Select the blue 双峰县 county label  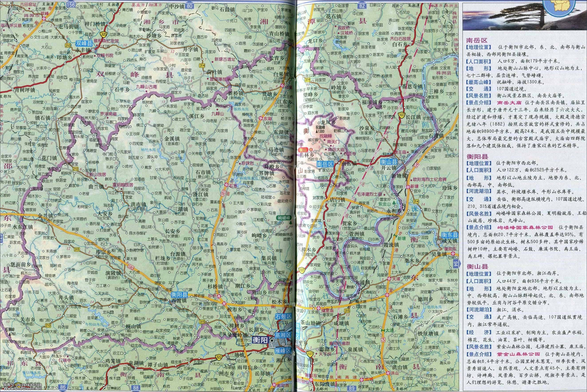click(x=84, y=43)
